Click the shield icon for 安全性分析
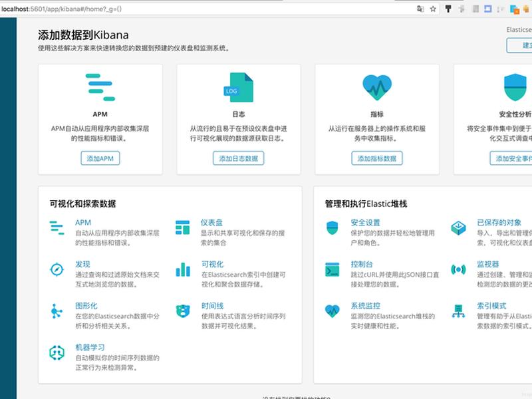 point(515,87)
